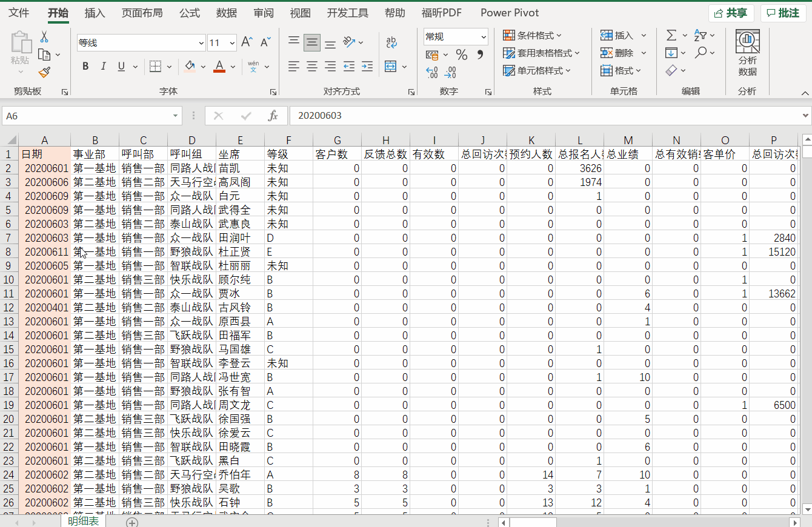Open 套用表格格式 dropdown
Image resolution: width=812 pixels, height=527 pixels.
point(541,53)
